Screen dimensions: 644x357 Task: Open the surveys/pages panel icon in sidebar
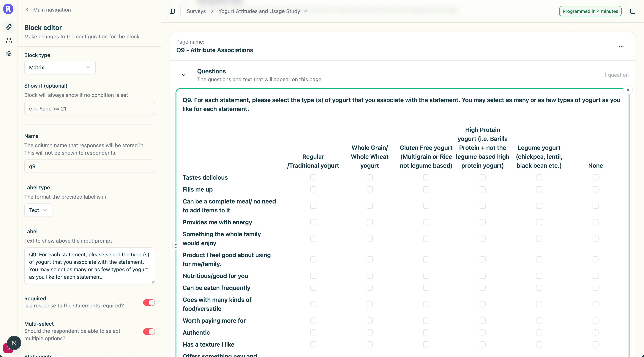click(x=9, y=27)
